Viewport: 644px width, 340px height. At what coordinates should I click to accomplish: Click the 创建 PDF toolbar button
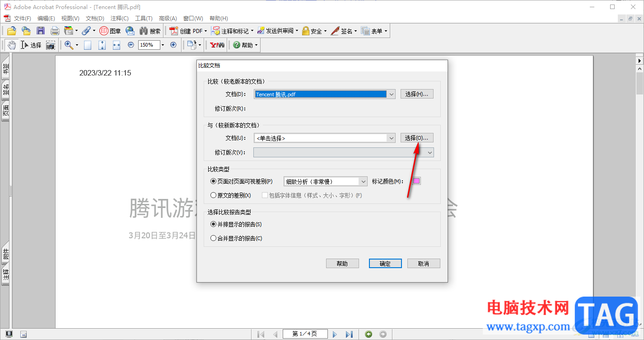(188, 31)
